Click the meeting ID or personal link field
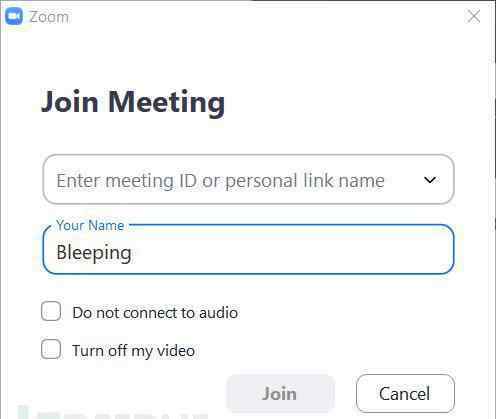 click(x=248, y=179)
